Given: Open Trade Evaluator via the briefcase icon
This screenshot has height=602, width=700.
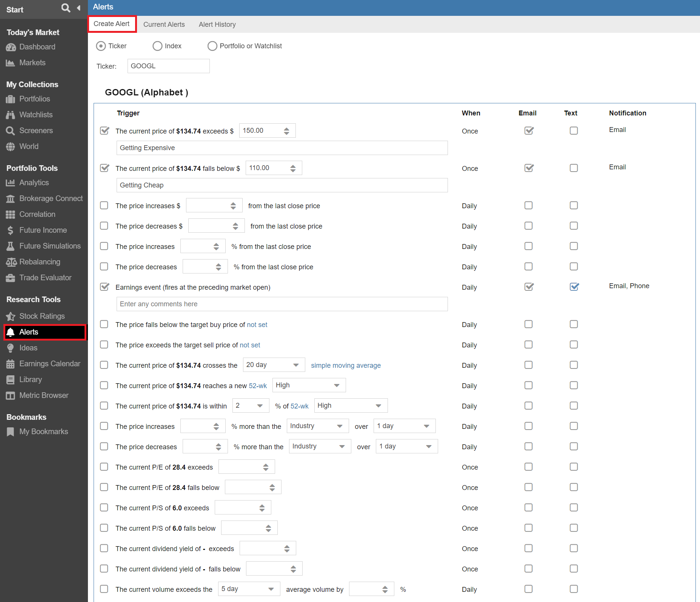Looking at the screenshot, I should pos(11,278).
